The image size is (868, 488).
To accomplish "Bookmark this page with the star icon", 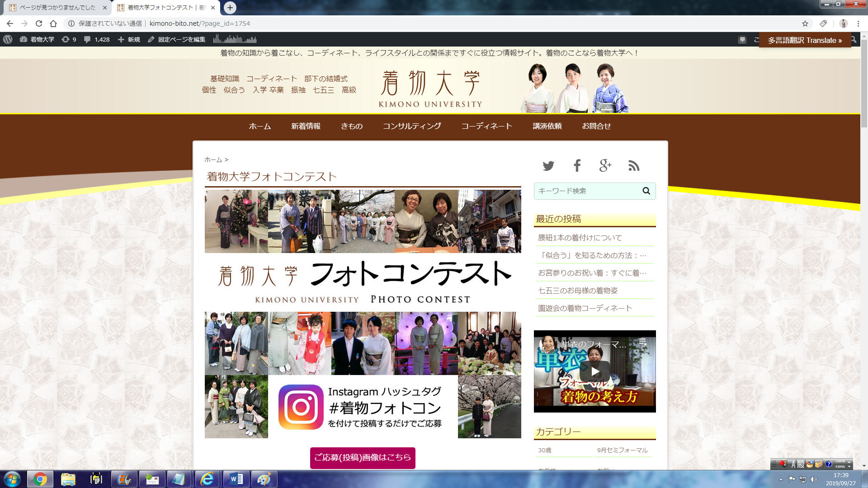I will 805,23.
